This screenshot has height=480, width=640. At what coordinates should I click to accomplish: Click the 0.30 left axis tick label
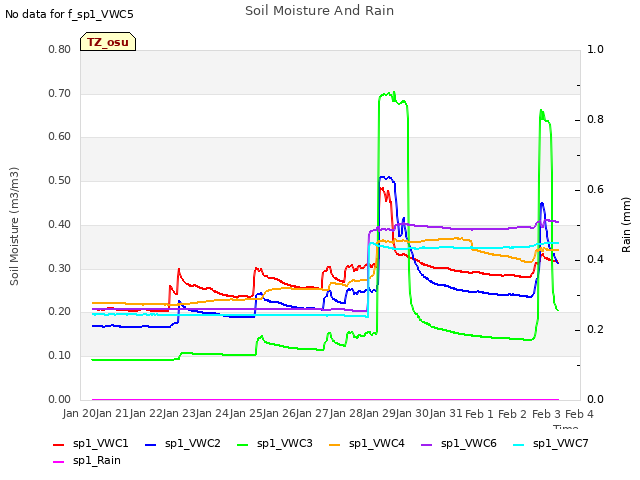60,269
